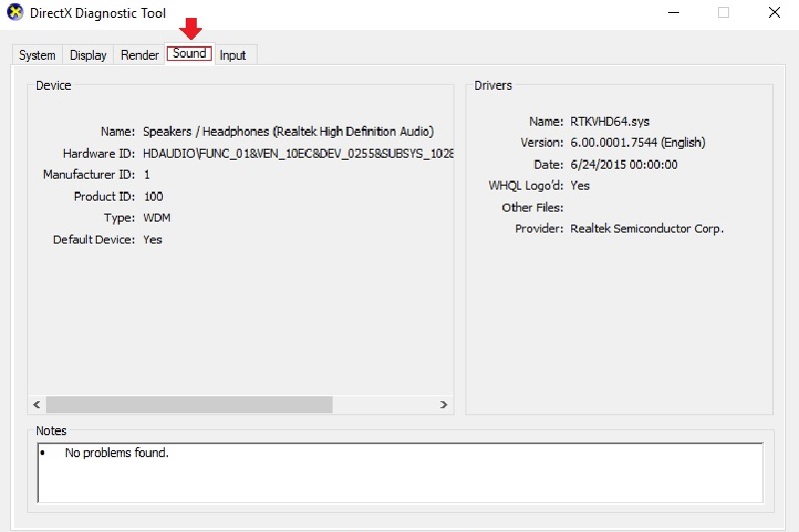Image resolution: width=799 pixels, height=532 pixels.
Task: Click the driver version 6.00.0001.7544 value
Action: point(637,143)
